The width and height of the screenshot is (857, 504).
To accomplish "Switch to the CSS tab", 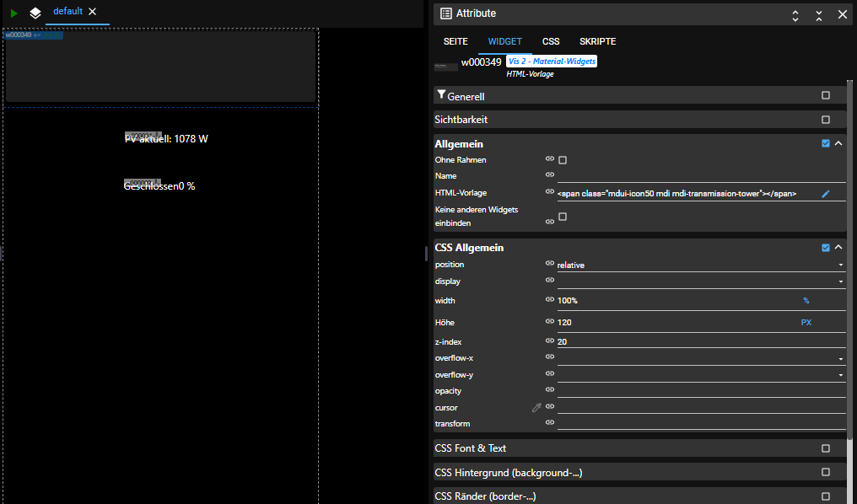I will (x=550, y=41).
